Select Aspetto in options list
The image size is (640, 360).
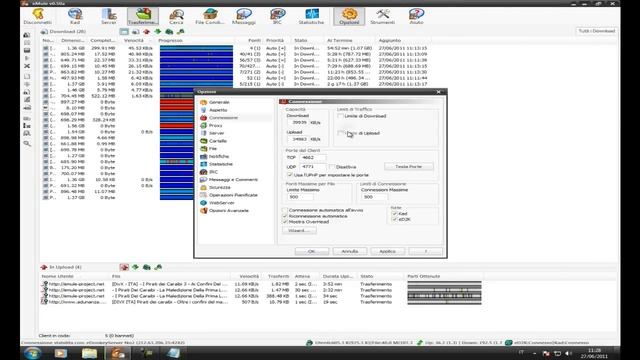pyautogui.click(x=218, y=110)
